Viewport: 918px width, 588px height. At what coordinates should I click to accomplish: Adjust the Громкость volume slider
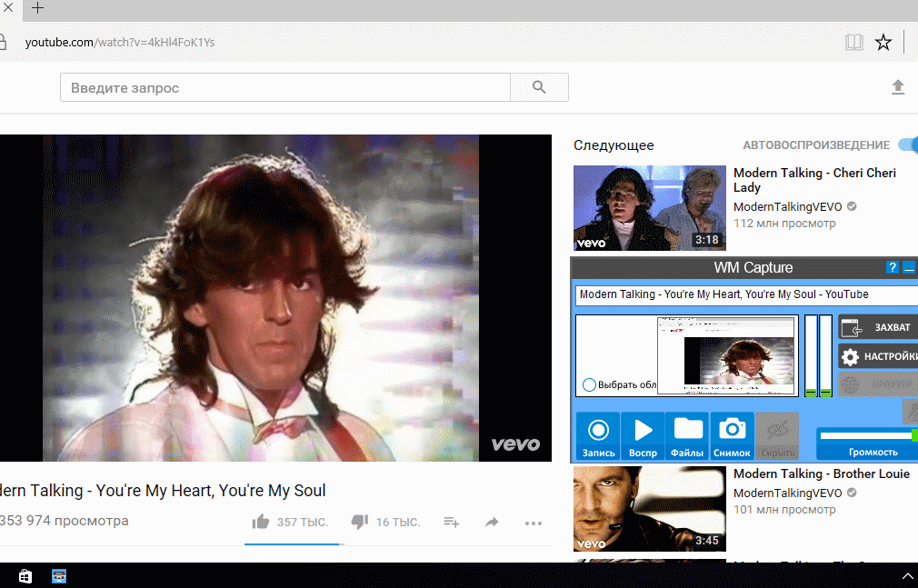[x=869, y=435]
